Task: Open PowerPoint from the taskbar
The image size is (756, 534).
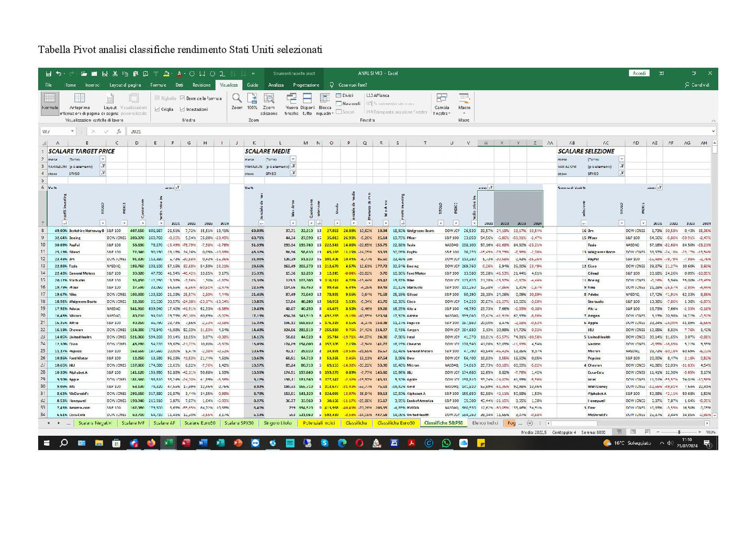Action: [x=238, y=443]
